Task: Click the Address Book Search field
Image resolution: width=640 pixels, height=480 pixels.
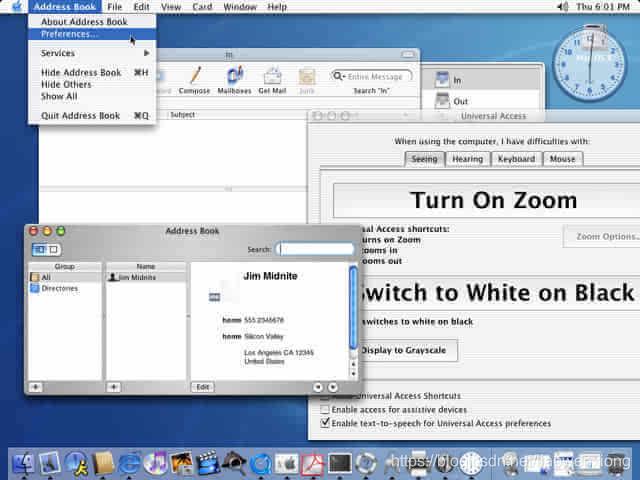Action: click(315, 249)
